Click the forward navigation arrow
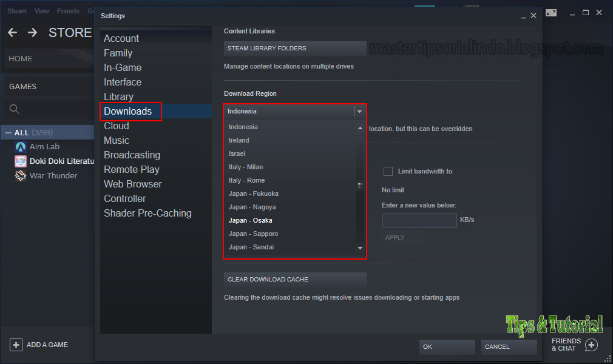 (32, 32)
